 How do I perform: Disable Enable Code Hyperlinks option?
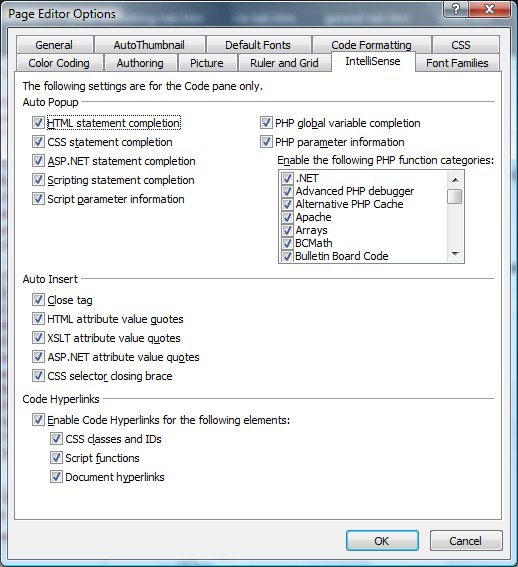[x=38, y=420]
